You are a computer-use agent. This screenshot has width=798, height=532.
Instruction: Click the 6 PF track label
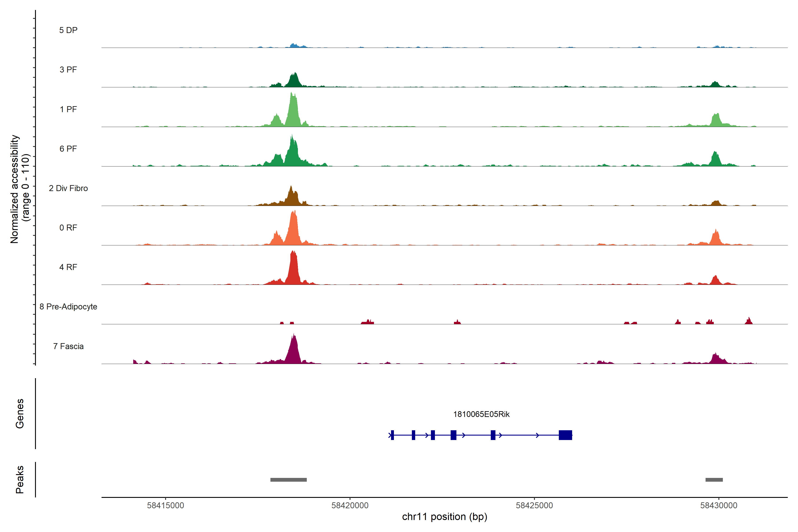coord(68,149)
